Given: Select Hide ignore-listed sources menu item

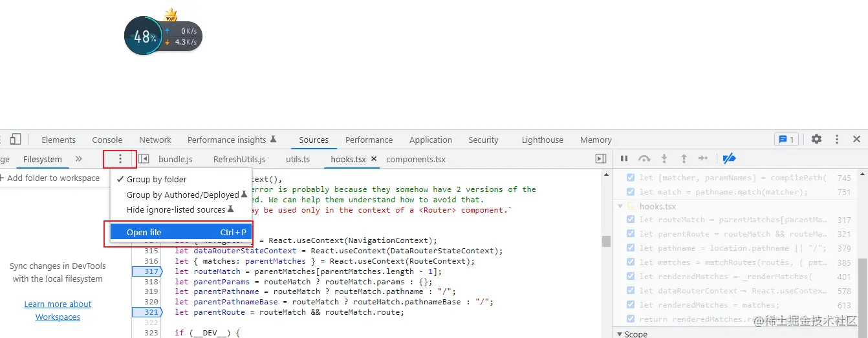Looking at the screenshot, I should [180, 209].
